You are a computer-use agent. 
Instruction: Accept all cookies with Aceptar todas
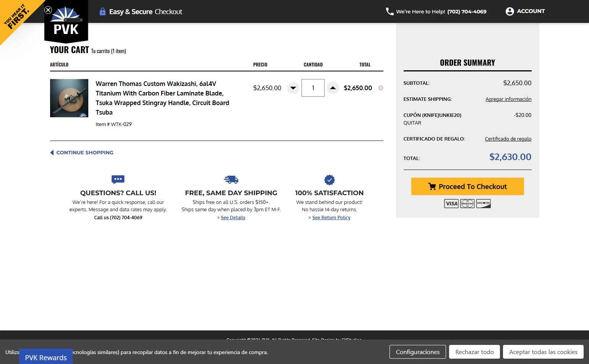[544, 352]
